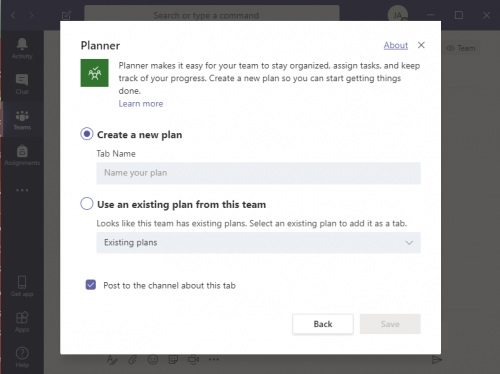Expand the Existing plans dropdown

click(x=258, y=243)
